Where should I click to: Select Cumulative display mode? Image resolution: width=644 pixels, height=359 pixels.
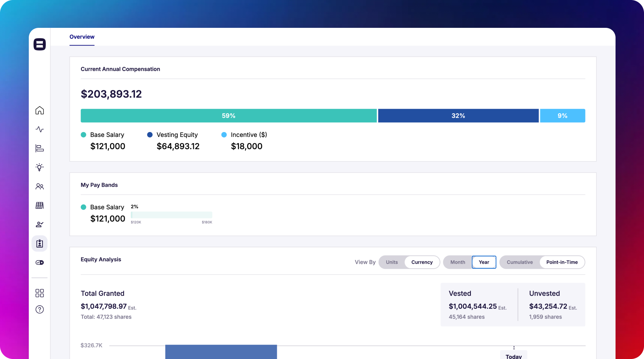click(x=520, y=262)
